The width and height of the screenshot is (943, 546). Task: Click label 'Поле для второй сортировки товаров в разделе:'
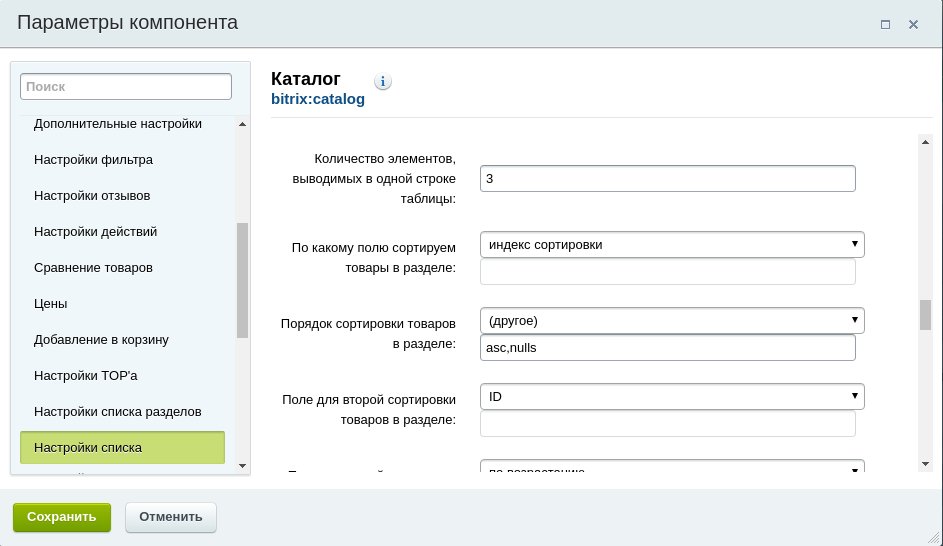click(369, 410)
